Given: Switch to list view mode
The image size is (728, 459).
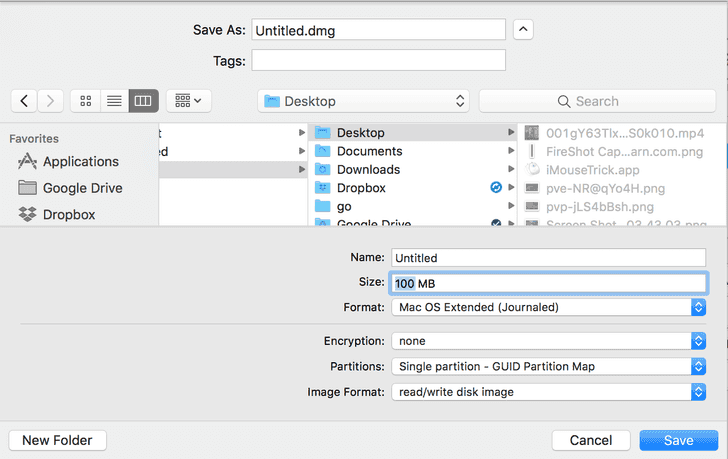Looking at the screenshot, I should [114, 101].
